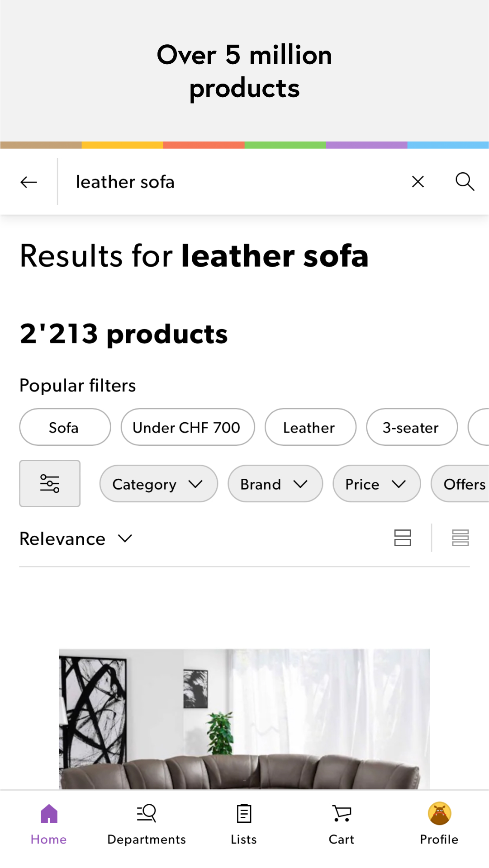Clear the search text with X icon
This screenshot has height=868, width=489.
click(418, 182)
